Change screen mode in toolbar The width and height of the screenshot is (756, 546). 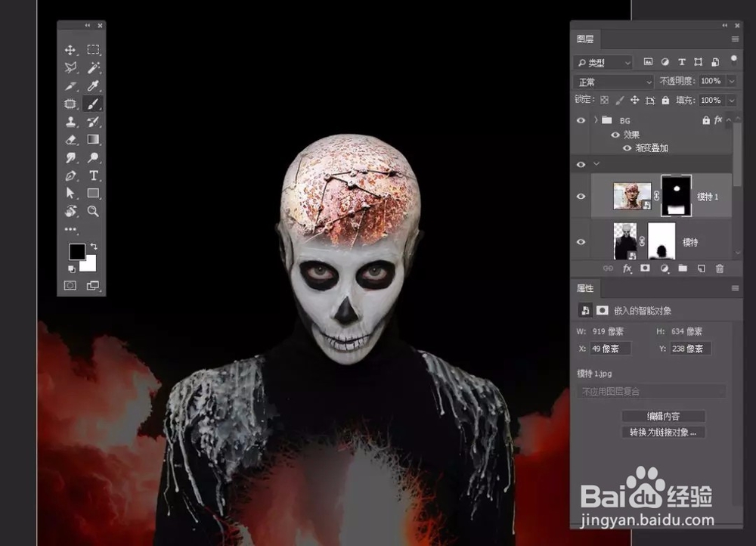point(92,286)
